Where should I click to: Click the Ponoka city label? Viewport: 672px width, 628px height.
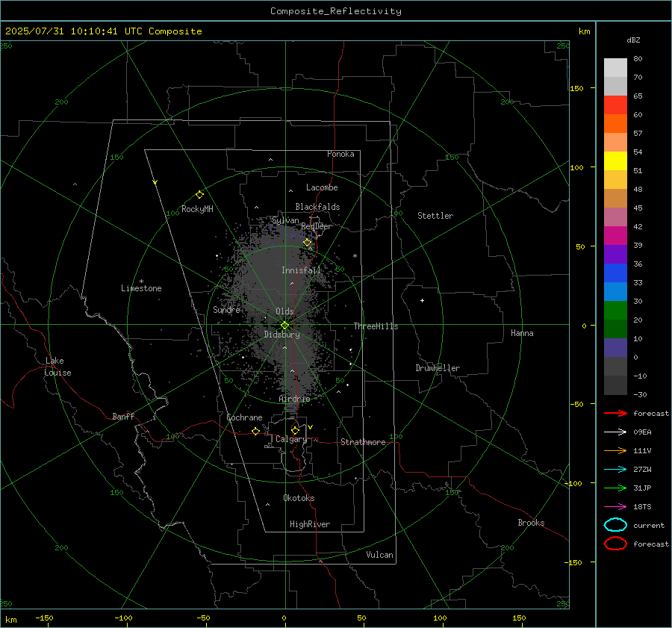(x=340, y=154)
